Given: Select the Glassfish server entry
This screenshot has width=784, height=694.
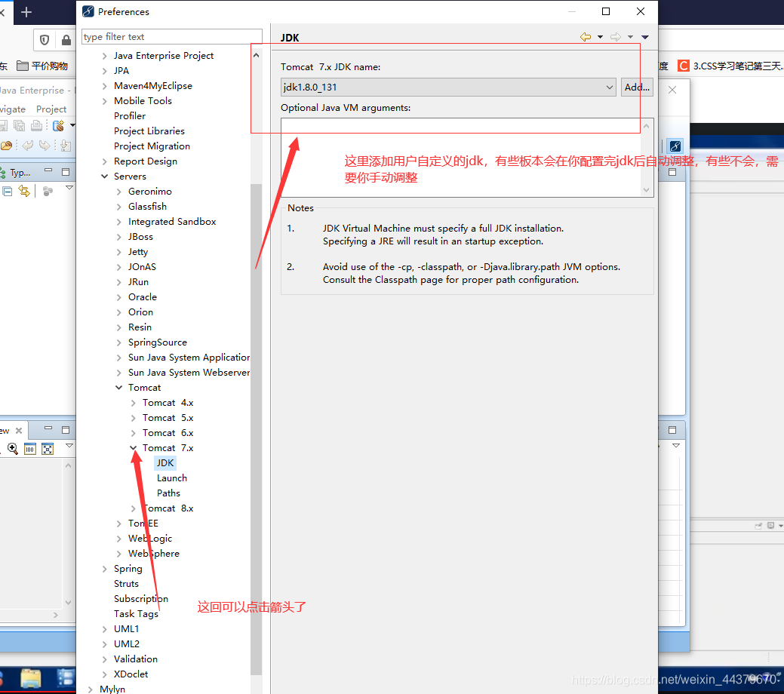Looking at the screenshot, I should click(147, 207).
